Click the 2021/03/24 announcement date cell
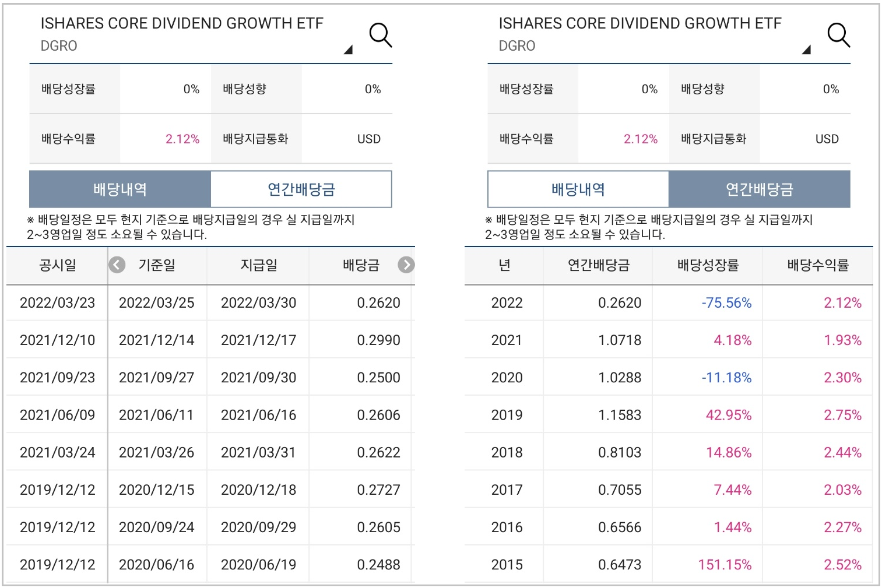 pos(57,452)
